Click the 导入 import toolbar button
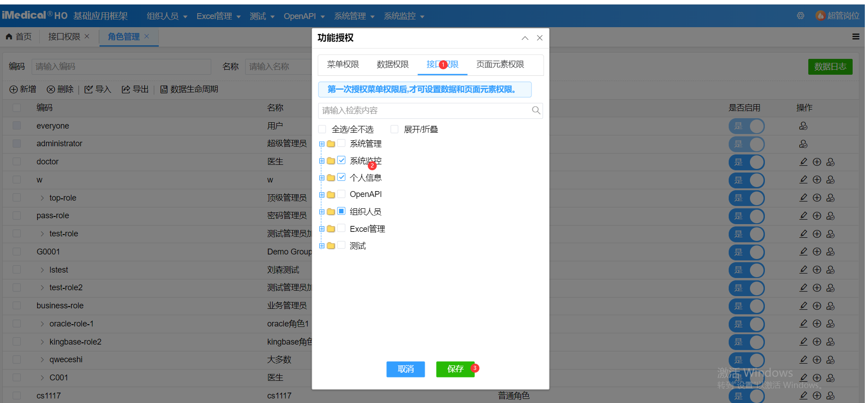The height and width of the screenshot is (403, 868). point(98,89)
